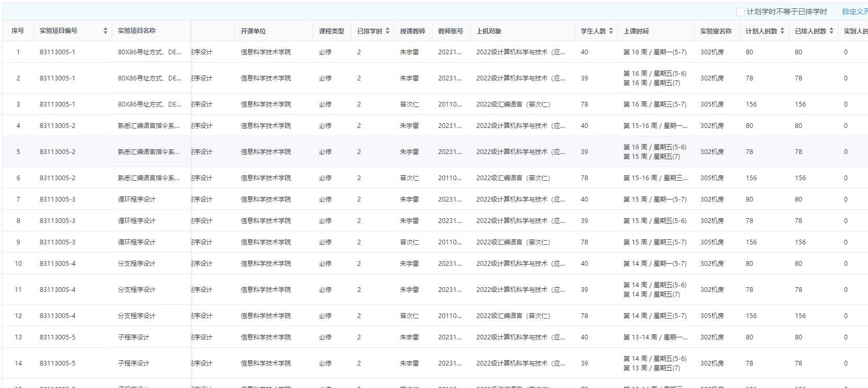
Task: Click teacher 普次仁 in row 3
Action: (409, 104)
